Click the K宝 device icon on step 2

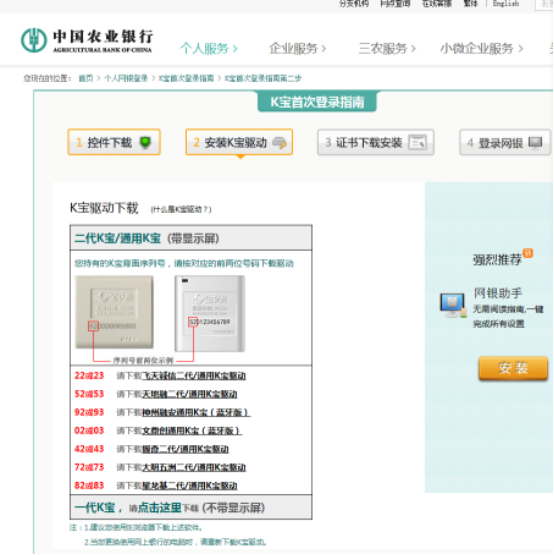(x=280, y=143)
